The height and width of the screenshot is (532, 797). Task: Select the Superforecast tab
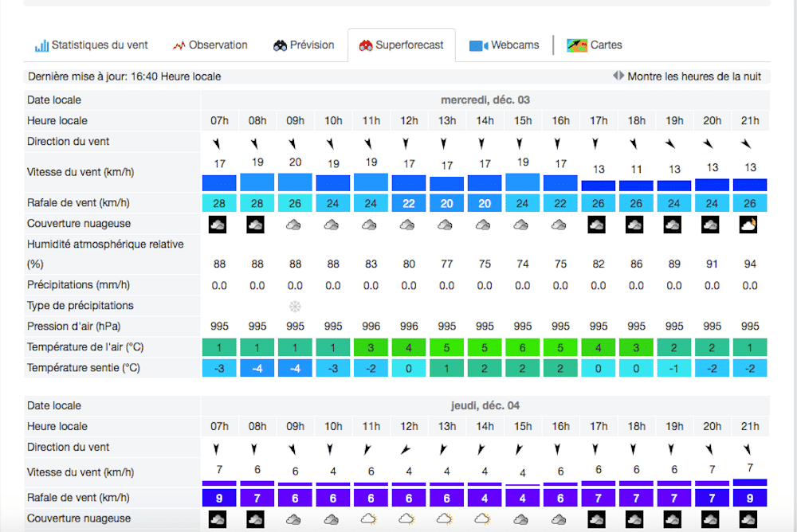402,45
